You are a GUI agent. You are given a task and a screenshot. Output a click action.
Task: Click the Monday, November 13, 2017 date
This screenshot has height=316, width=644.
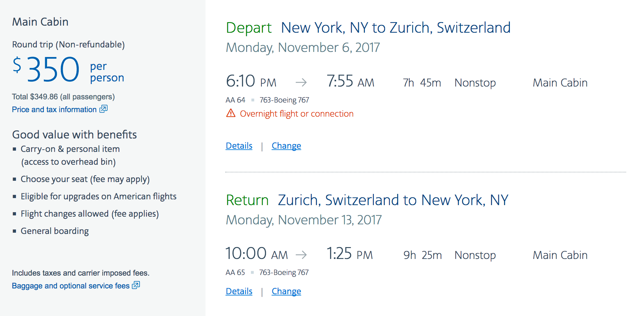303,220
